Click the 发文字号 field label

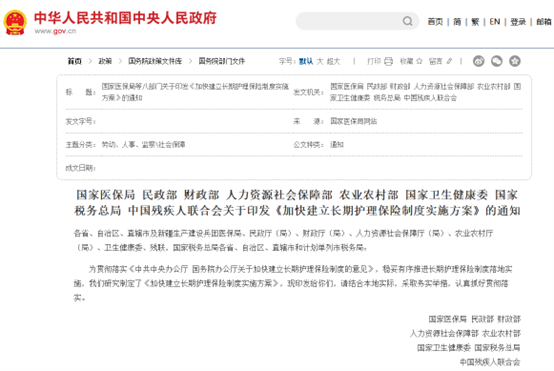[x=80, y=121]
